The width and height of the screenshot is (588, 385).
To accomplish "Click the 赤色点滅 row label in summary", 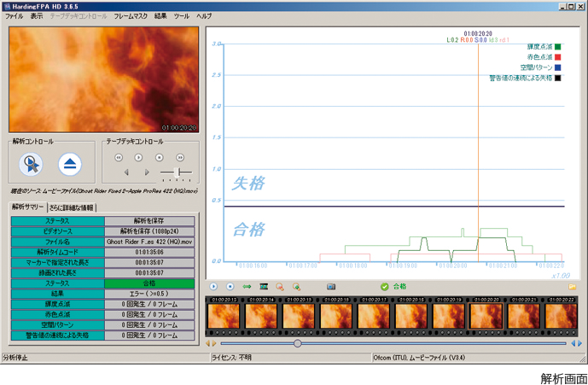I will tap(57, 315).
